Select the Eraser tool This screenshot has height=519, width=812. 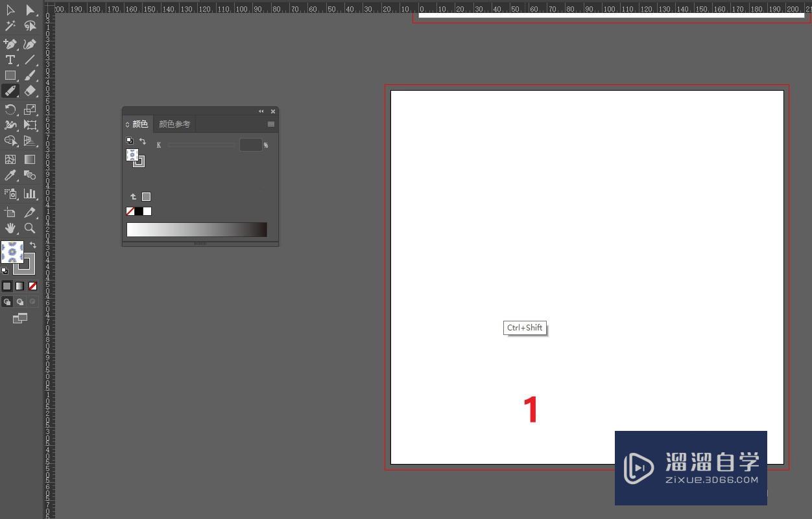tap(30, 91)
